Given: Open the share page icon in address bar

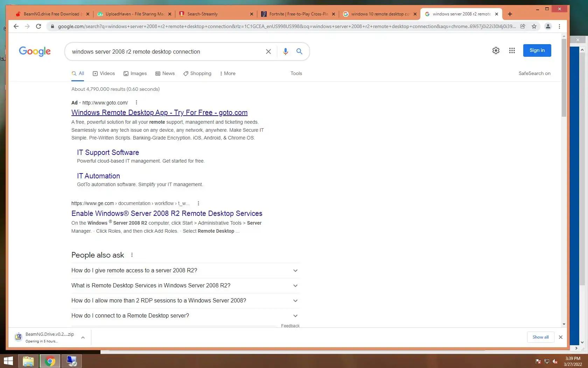Looking at the screenshot, I should tap(523, 26).
